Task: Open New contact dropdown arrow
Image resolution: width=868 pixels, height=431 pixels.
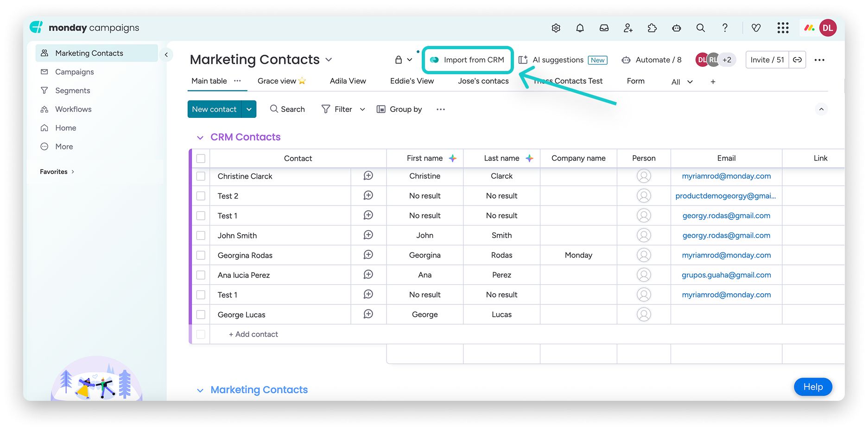Action: tap(249, 109)
